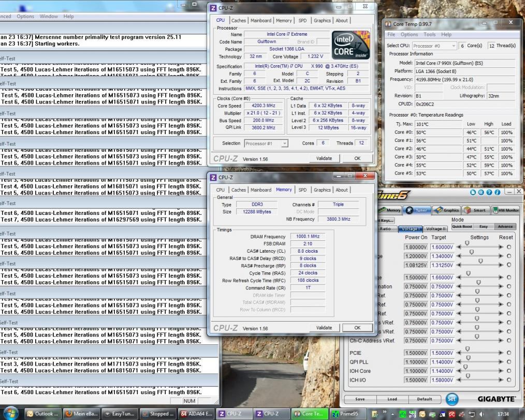Expand the Processor #1 selection dropdown

point(265,143)
